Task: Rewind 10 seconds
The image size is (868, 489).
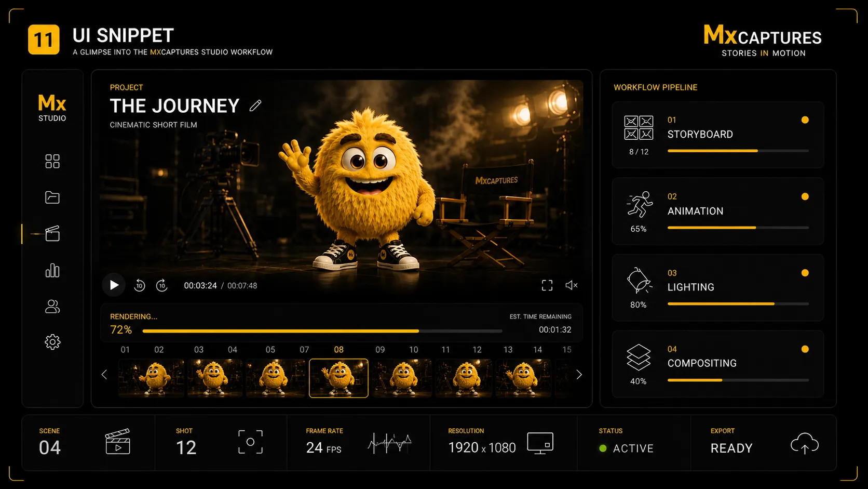Action: click(140, 285)
